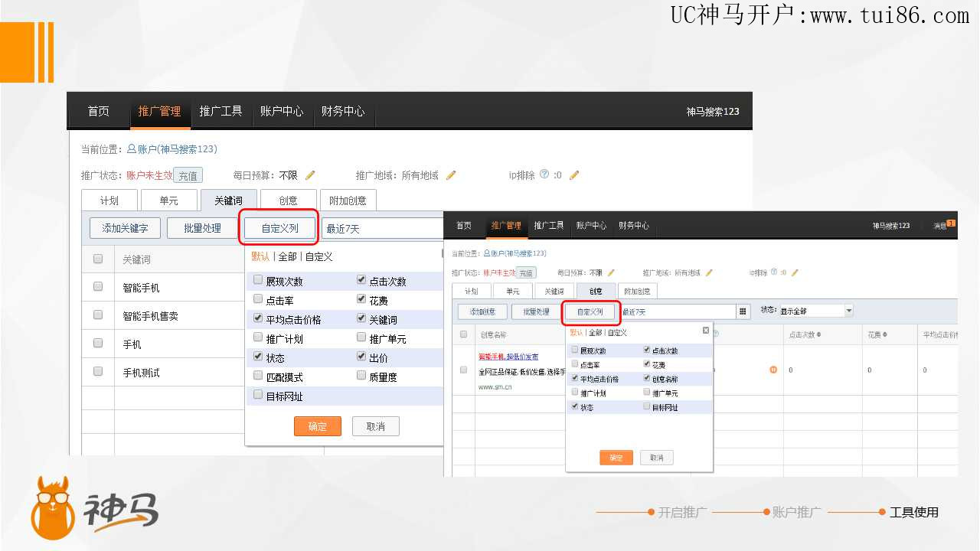980x551 pixels.
Task: Switch to 关键词 tab in 创意 window
Action: click(554, 292)
